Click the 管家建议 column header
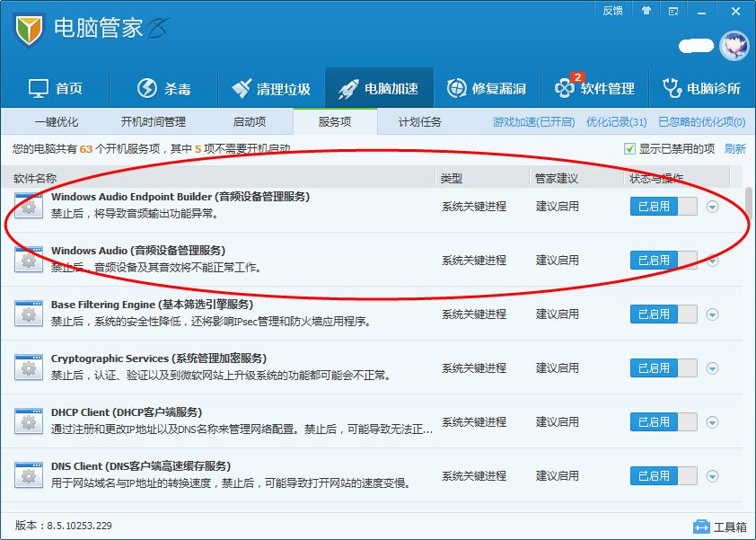756x540 pixels. [557, 179]
